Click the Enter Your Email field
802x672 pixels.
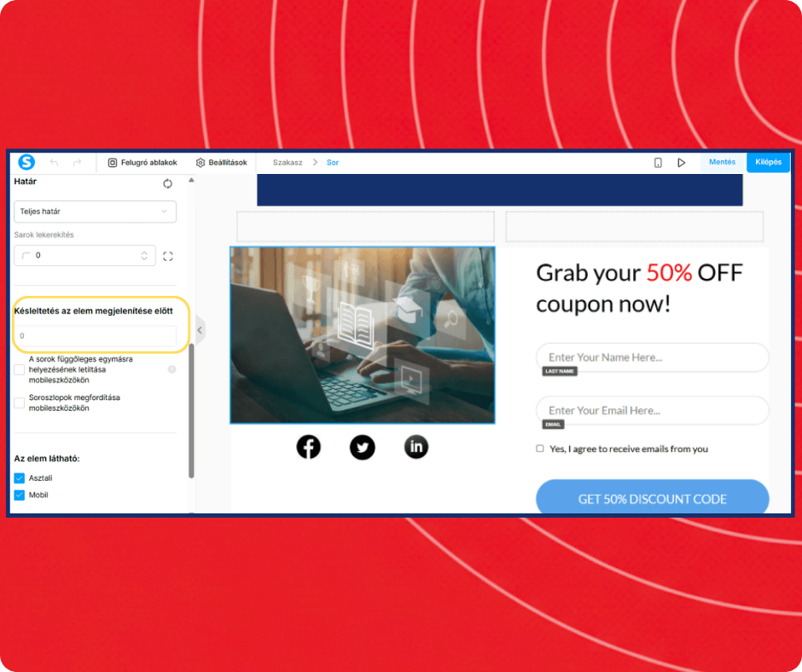(x=652, y=411)
